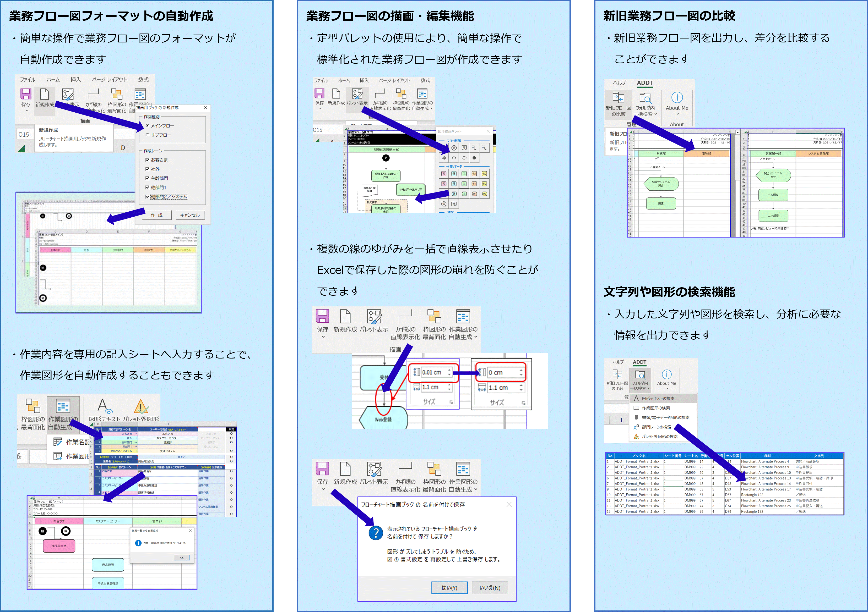Screen dimensions: 868x612
Task: Toggle the 他部門1 lane checkbox
Action: [148, 188]
